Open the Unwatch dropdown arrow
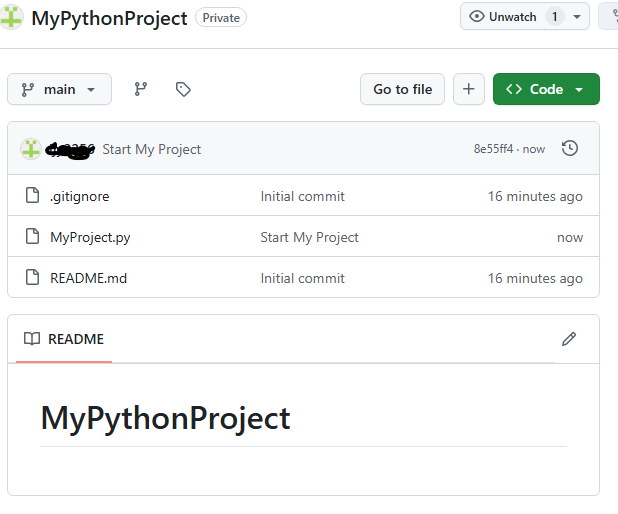 click(577, 17)
